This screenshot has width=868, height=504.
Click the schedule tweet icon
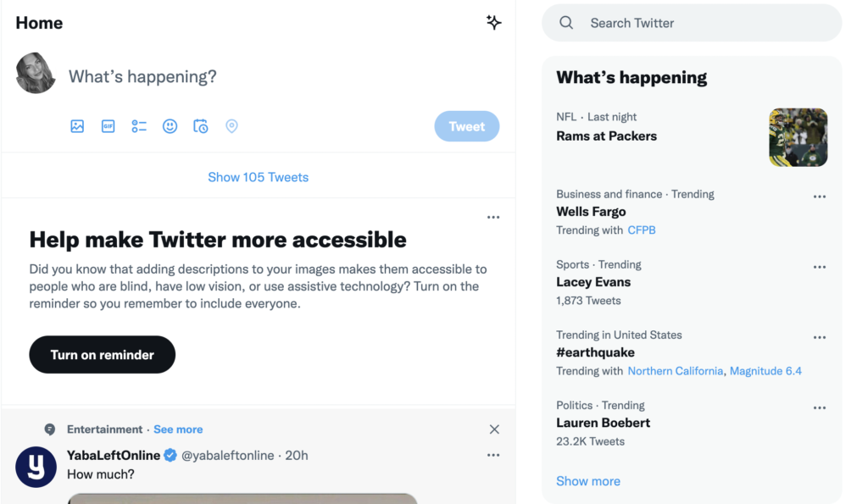[x=201, y=125]
